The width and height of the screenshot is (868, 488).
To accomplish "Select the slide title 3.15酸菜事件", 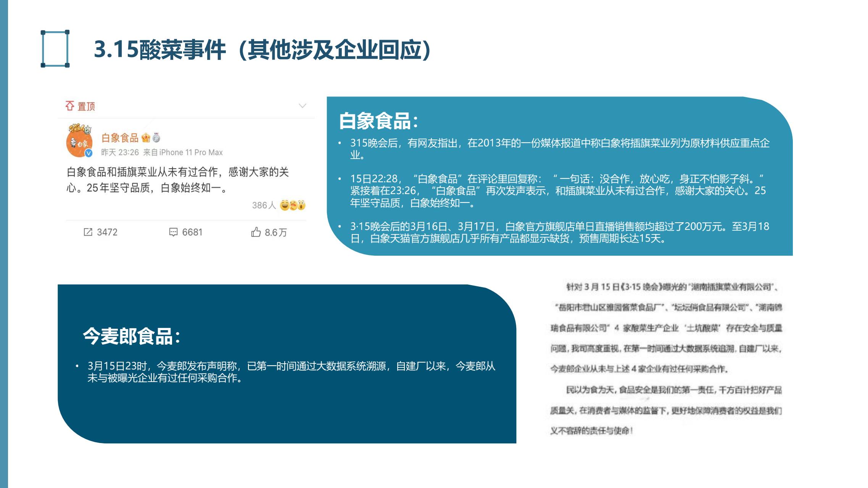I will coord(262,50).
